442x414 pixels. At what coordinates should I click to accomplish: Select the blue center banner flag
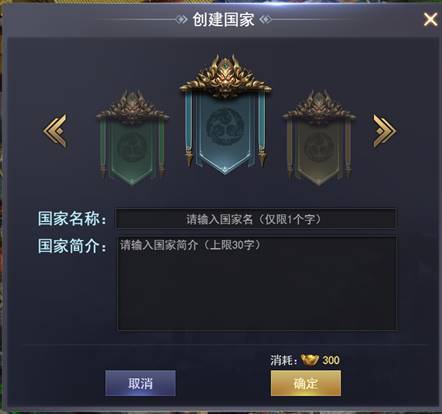pos(225,115)
